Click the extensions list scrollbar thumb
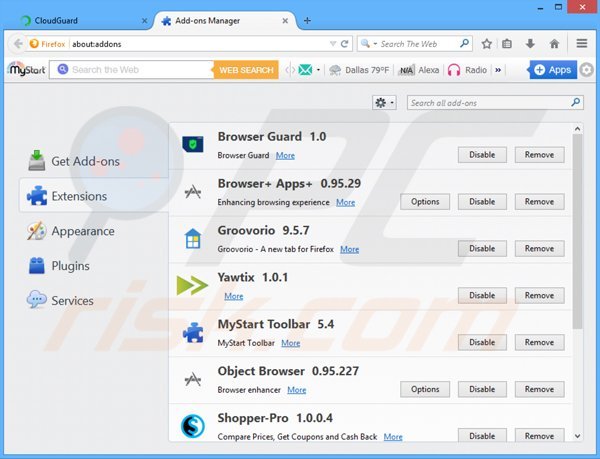The image size is (600, 459). tap(577, 231)
